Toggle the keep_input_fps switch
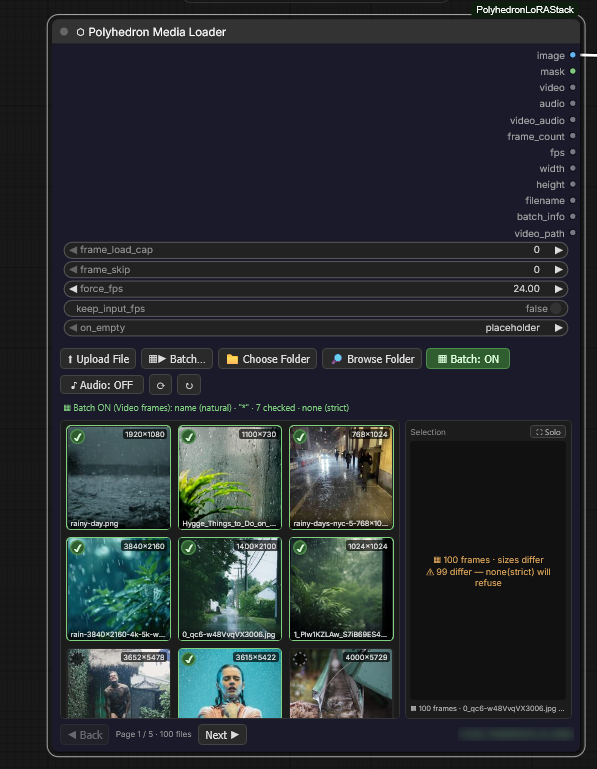 pyautogui.click(x=555, y=308)
